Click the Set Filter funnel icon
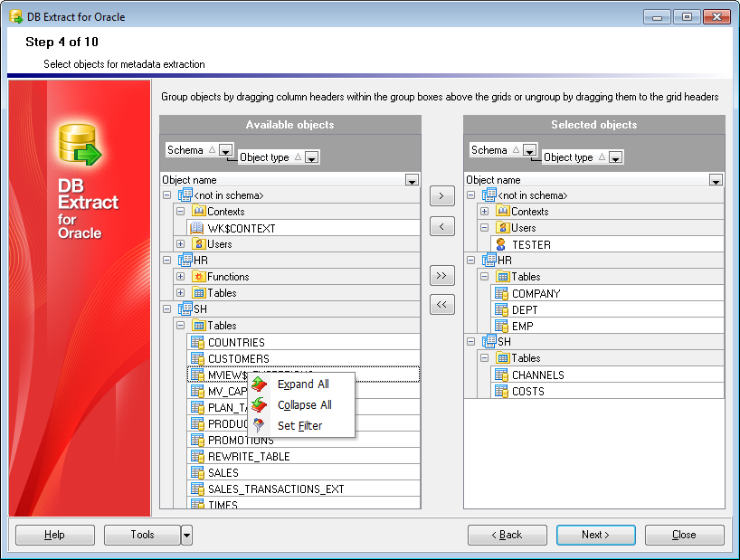Viewport: 740px width, 560px height. pyautogui.click(x=259, y=425)
